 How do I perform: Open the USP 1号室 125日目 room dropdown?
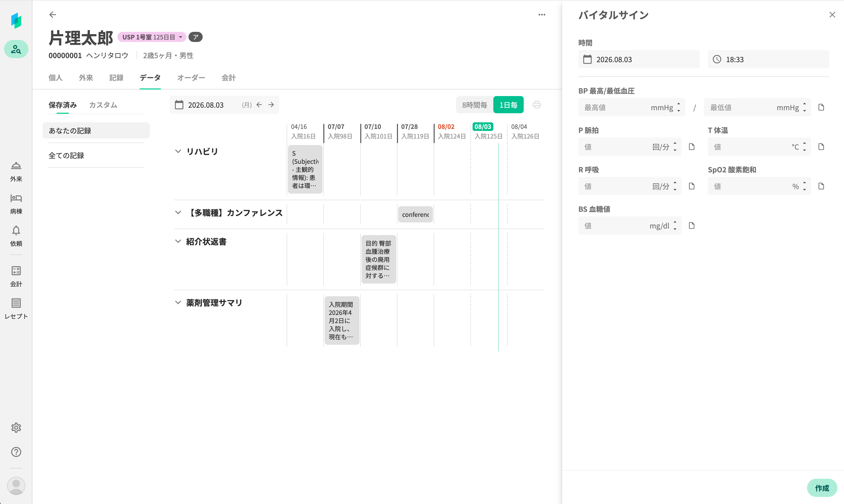click(152, 37)
